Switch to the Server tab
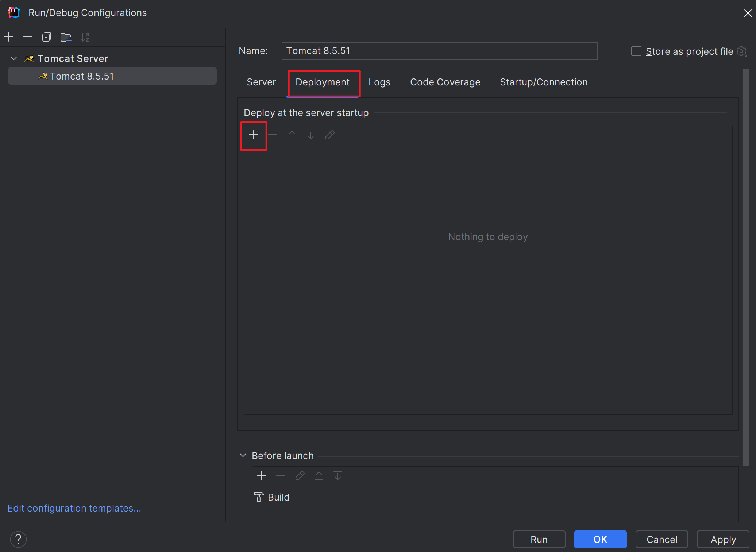 261,82
